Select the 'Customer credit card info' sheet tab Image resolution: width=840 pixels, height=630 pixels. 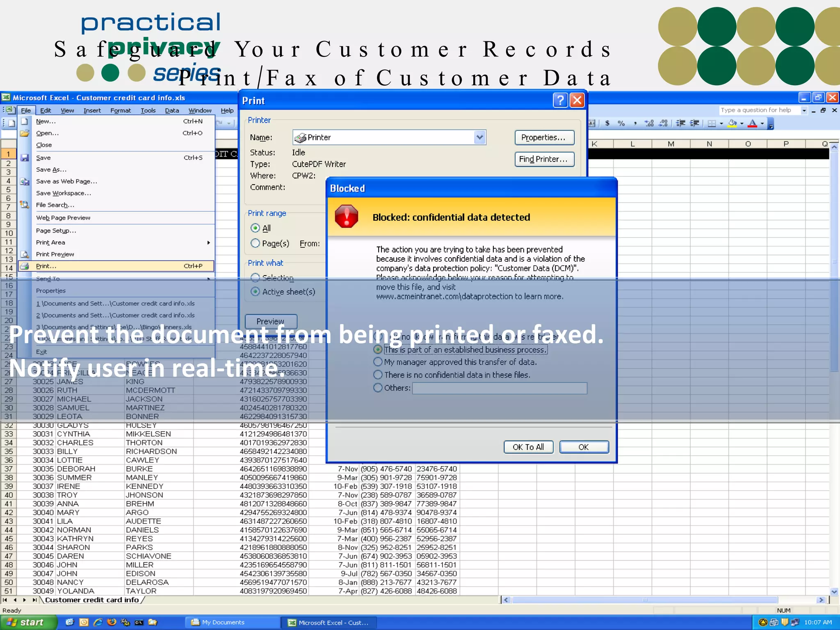click(x=92, y=600)
